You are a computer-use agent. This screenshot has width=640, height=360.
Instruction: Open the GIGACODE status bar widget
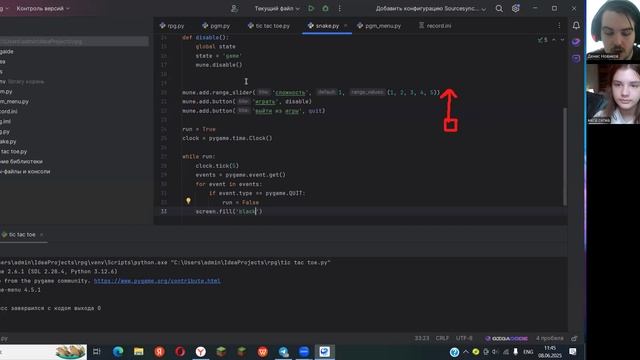point(506,338)
